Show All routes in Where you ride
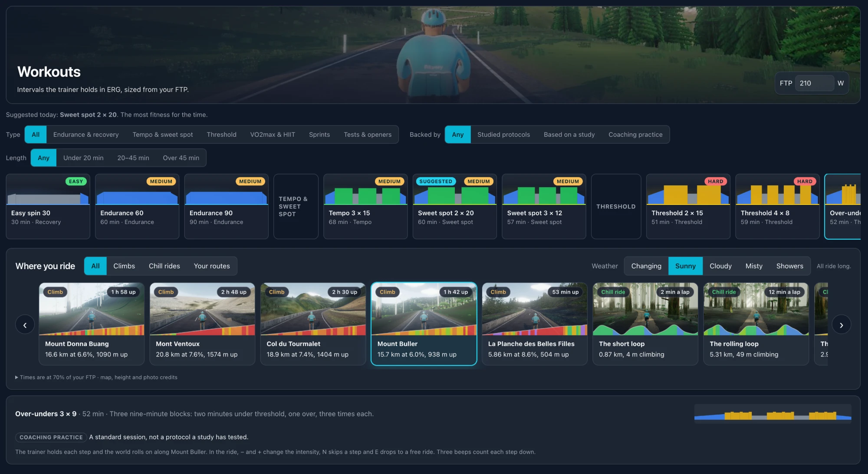Screen dimensions: 868x474 tap(95, 266)
